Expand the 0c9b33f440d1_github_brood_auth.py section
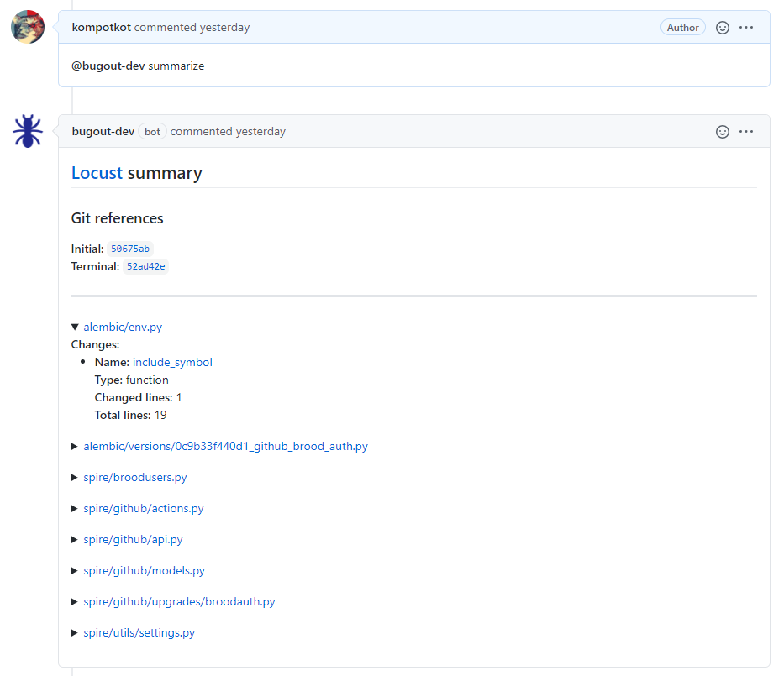Image resolution: width=784 pixels, height=676 pixels. [75, 446]
